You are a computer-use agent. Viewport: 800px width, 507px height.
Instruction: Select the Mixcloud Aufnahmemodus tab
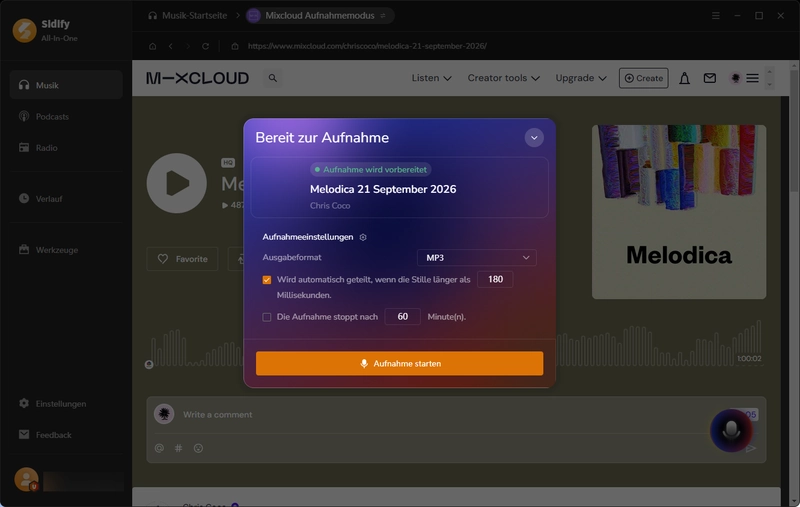[x=319, y=15]
